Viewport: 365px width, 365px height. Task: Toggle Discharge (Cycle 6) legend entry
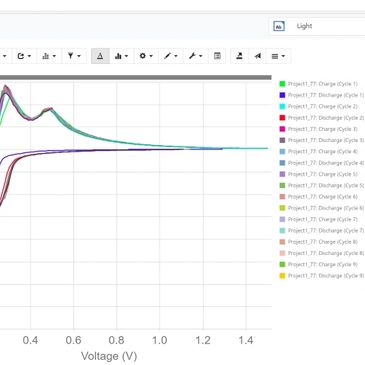click(x=321, y=208)
